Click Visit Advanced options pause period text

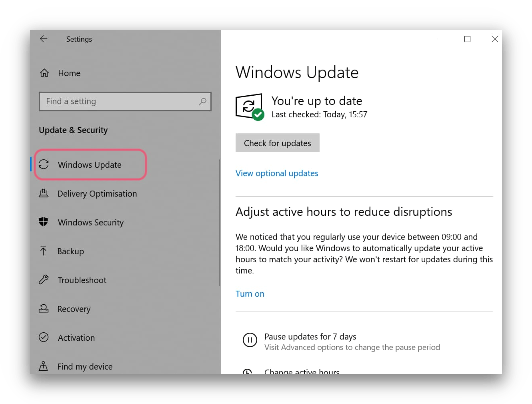coord(352,347)
